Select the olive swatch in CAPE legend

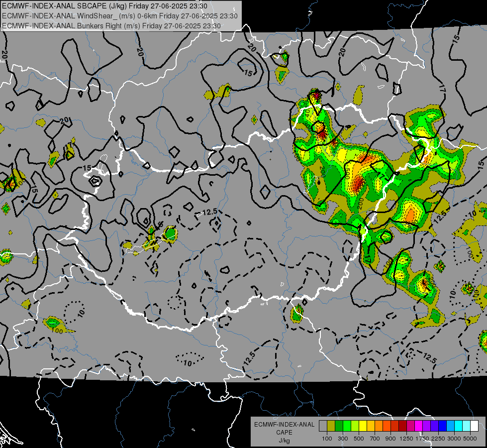[x=331, y=426]
